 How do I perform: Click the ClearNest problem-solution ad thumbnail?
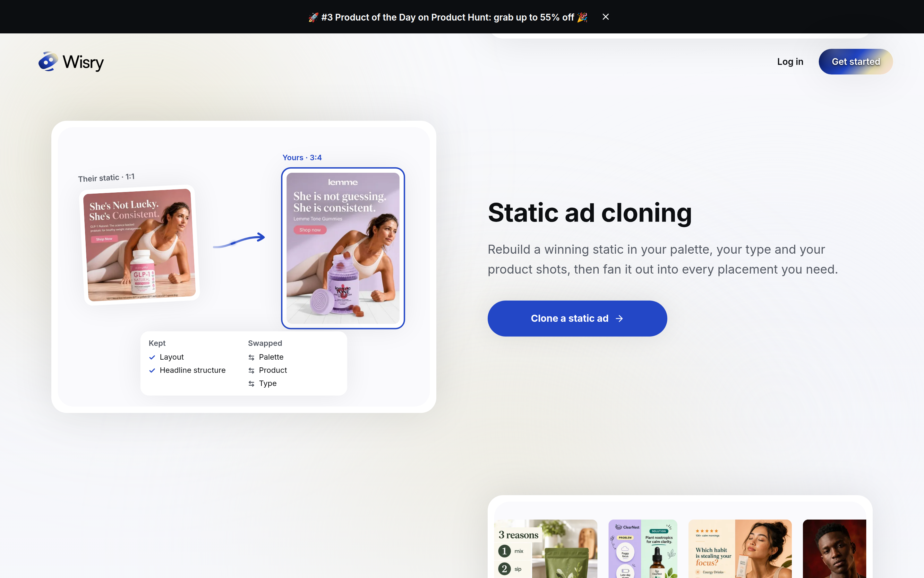click(x=643, y=548)
